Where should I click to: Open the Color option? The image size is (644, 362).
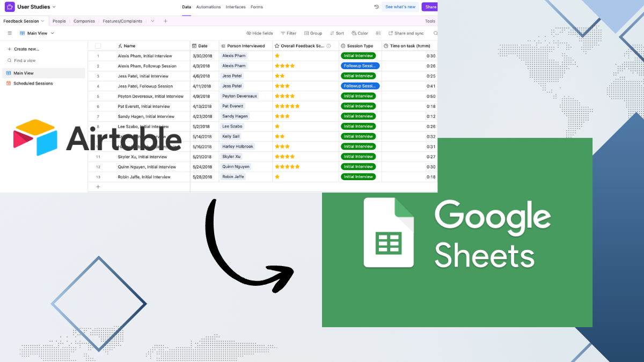click(360, 33)
